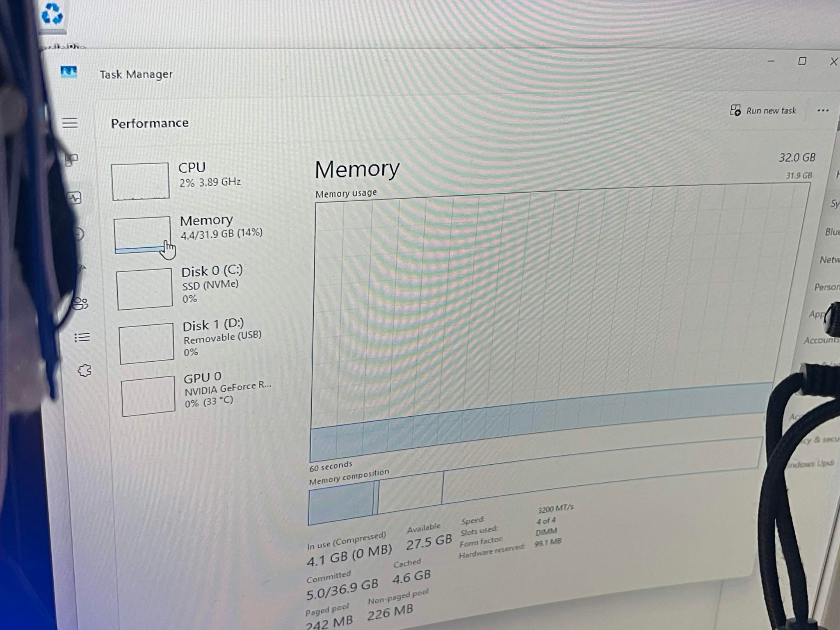Open the Details page list icon

tap(82, 337)
